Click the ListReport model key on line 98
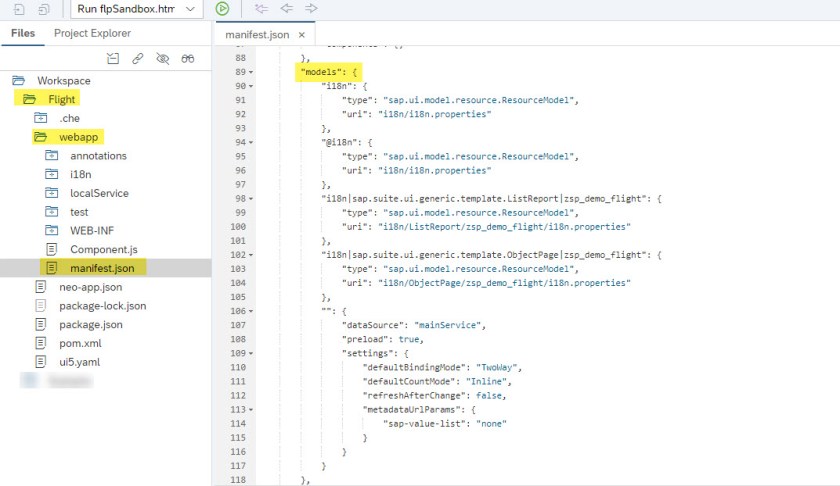The image size is (840, 486). coord(486,198)
